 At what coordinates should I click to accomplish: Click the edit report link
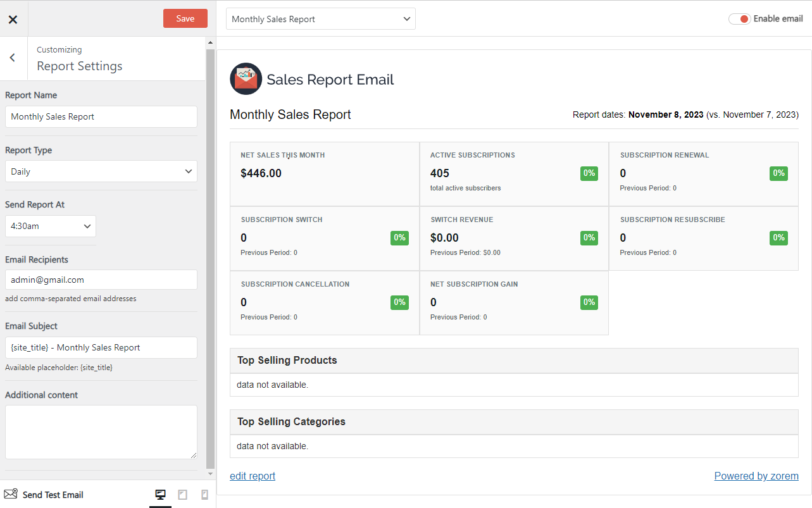253,476
